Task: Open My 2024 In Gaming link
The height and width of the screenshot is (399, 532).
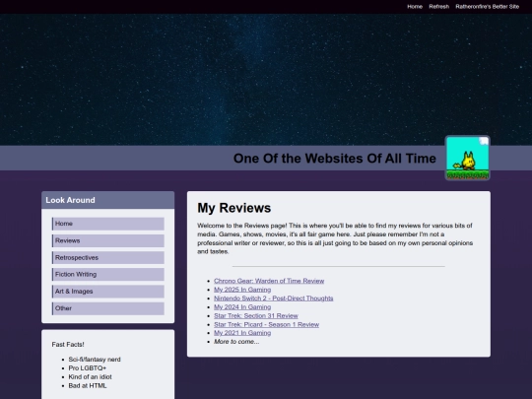Action: (x=242, y=307)
